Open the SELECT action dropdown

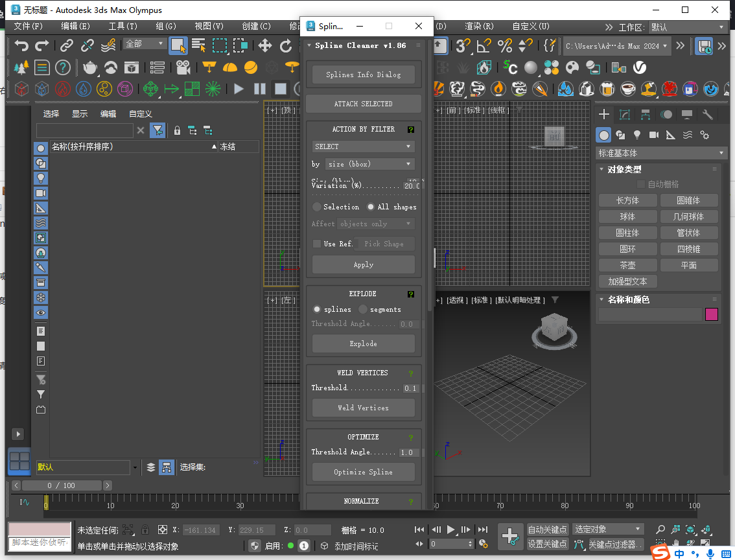pyautogui.click(x=363, y=146)
